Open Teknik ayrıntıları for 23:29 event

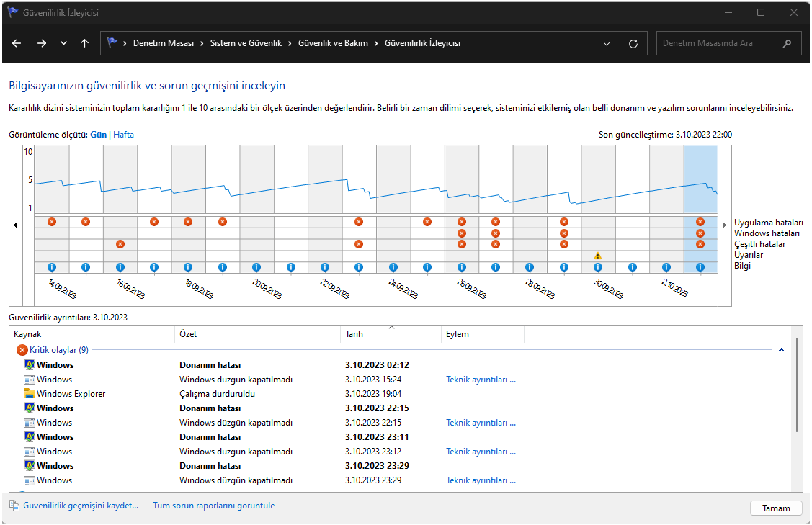pos(481,480)
